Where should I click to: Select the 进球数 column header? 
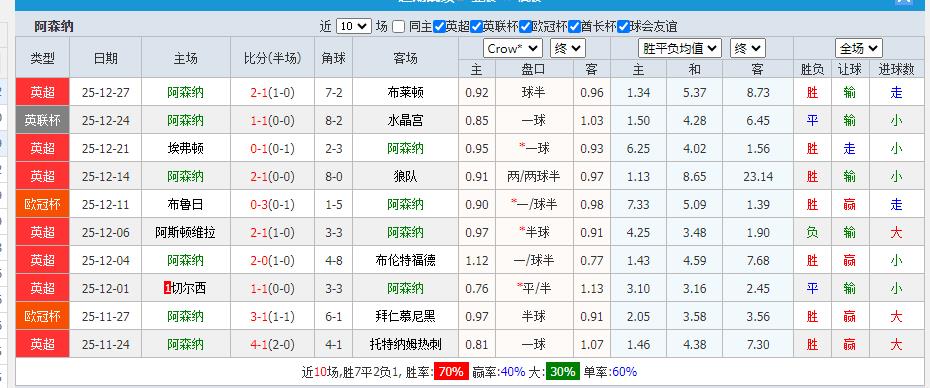tap(896, 69)
